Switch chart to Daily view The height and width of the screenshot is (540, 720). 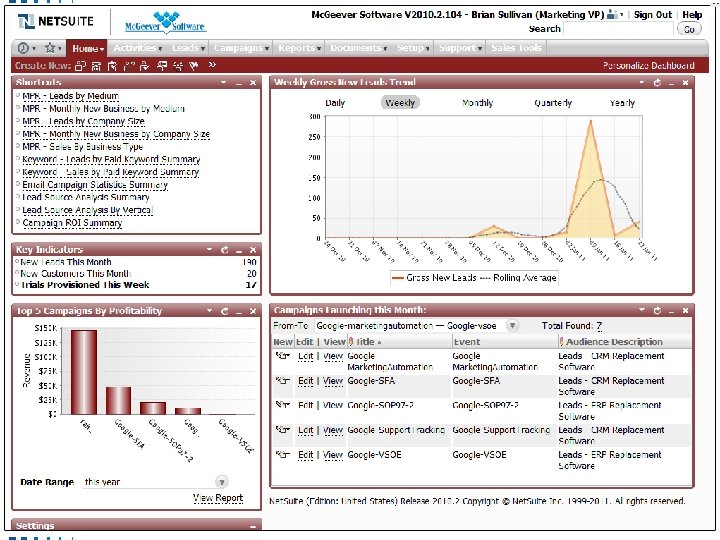tap(335, 103)
